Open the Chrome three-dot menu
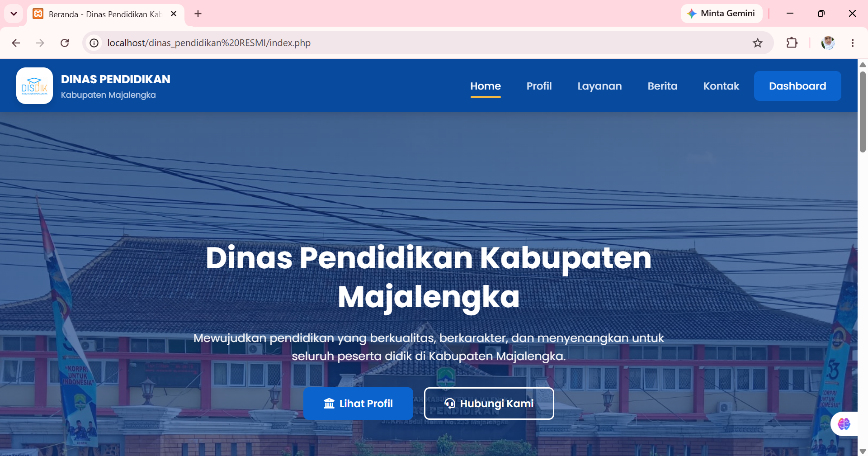This screenshot has width=868, height=456. [x=852, y=43]
